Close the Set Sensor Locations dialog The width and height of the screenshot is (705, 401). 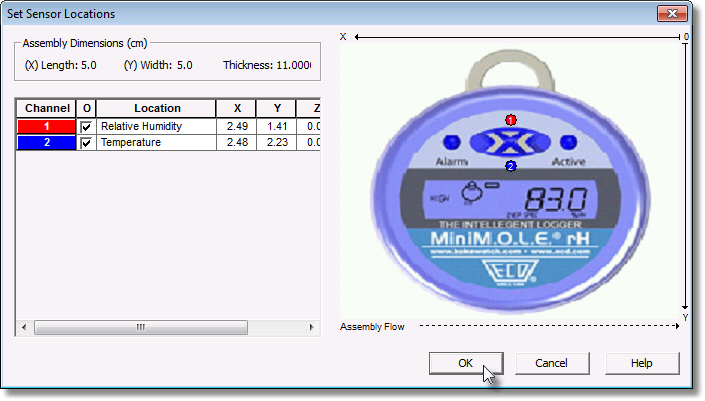click(672, 13)
